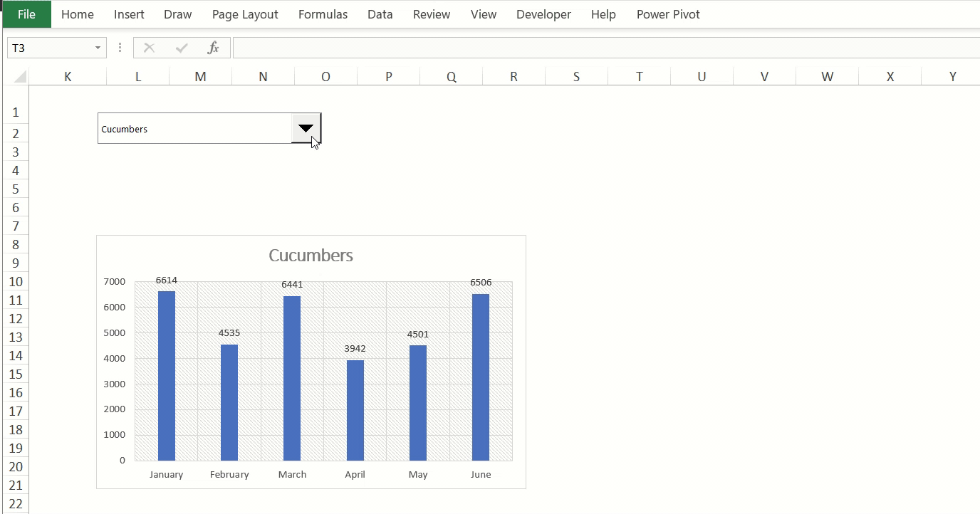
Task: Open Insert Function fx dialog
Action: (x=213, y=48)
